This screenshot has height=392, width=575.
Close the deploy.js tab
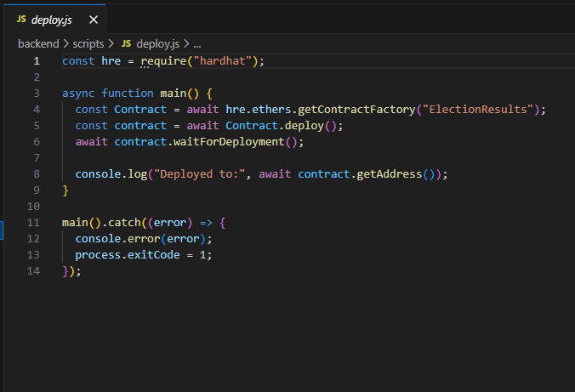[x=94, y=20]
